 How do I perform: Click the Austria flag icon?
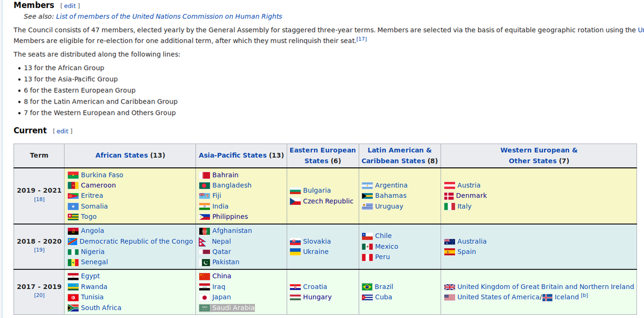point(450,186)
